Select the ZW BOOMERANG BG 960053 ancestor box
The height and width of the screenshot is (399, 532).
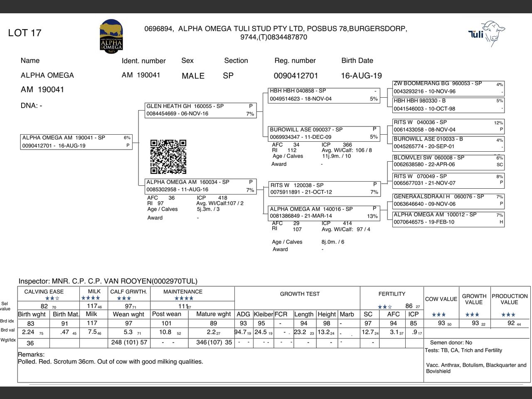[448, 87]
